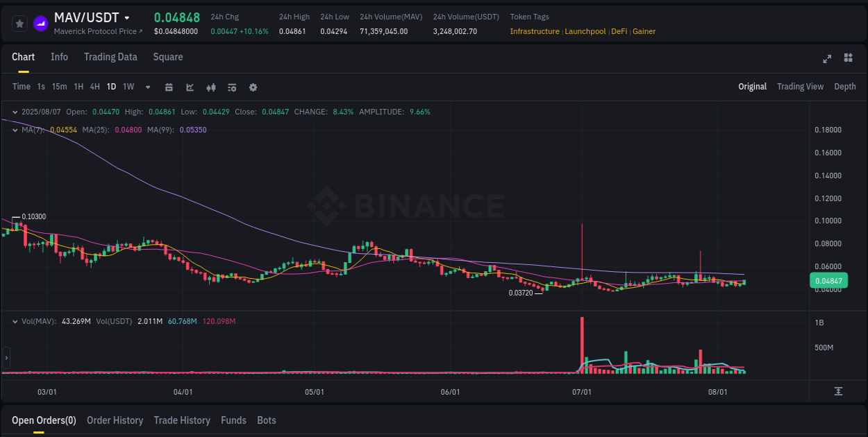Screen dimensions: 868x437
Task: Switch chart to Trading View mode
Action: point(800,87)
